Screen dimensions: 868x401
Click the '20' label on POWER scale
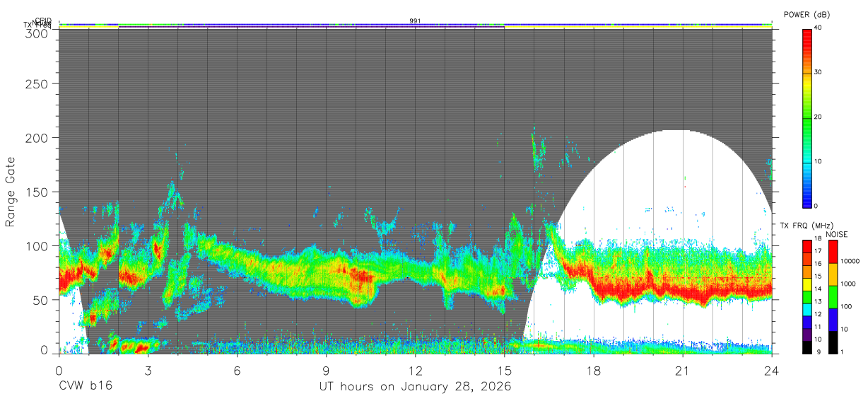click(x=819, y=117)
